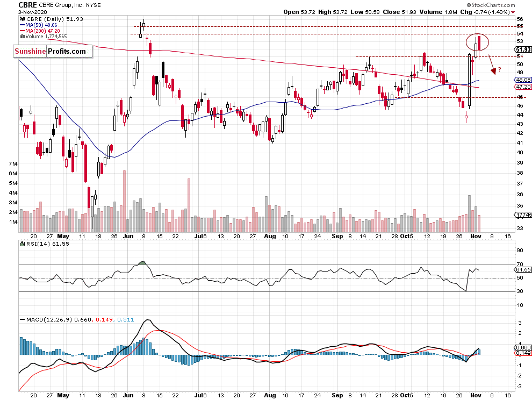Click the Jul label on MACD panel date axis
Screen dimensions: 532x400
coord(199,395)
